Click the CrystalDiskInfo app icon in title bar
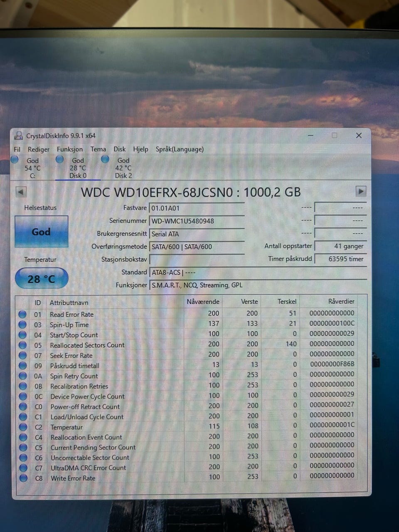 point(19,135)
